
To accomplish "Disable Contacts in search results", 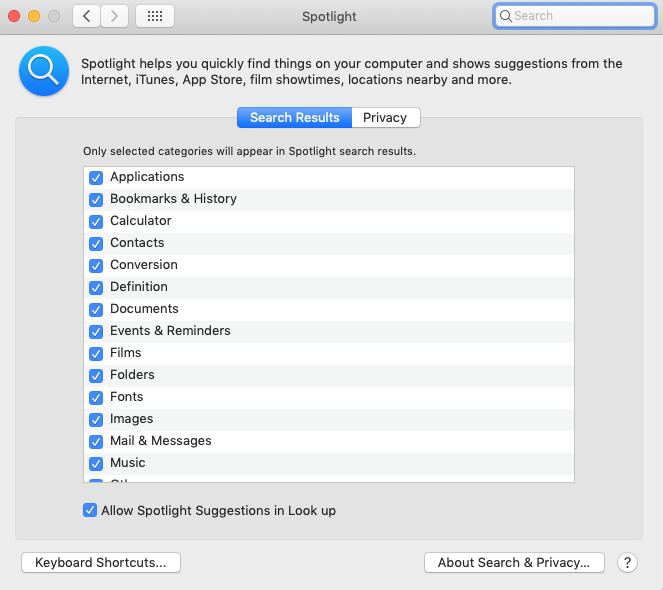I will tap(96, 244).
